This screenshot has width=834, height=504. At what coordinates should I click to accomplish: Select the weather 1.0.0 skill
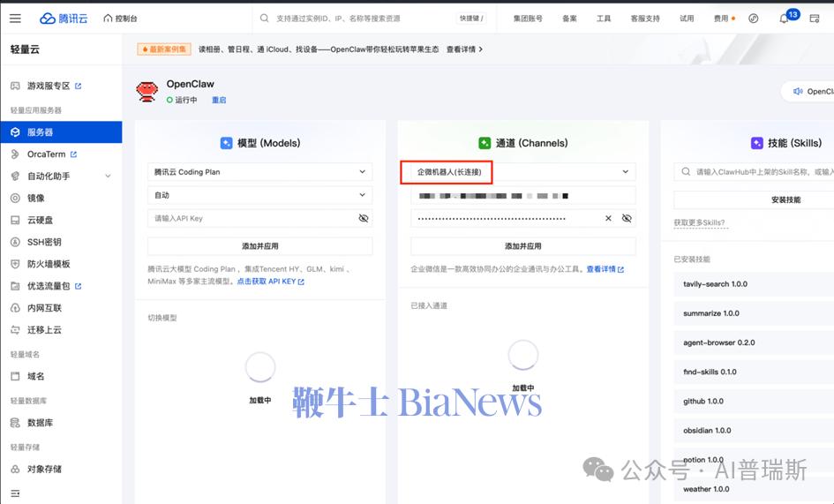tap(755, 489)
